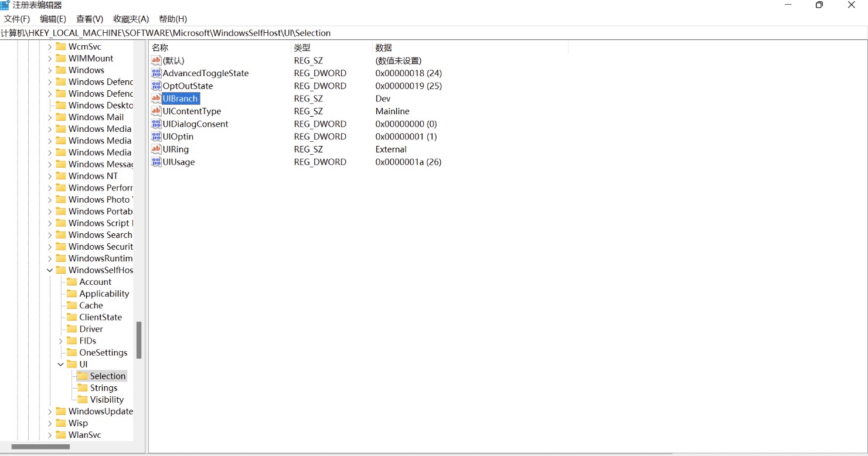Collapse the WindowsSelfHost key
The width and height of the screenshot is (868, 456).
pos(50,270)
